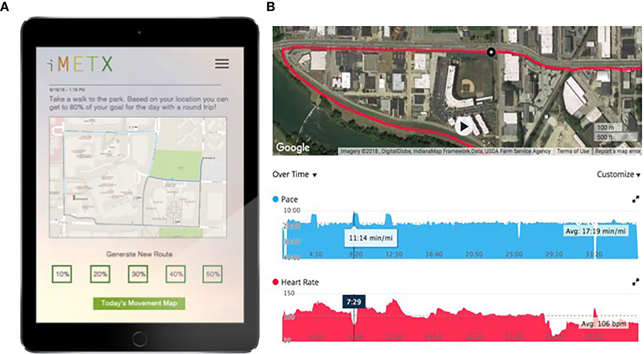Open the Over Time dropdown
This screenshot has width=644, height=354.
[295, 174]
